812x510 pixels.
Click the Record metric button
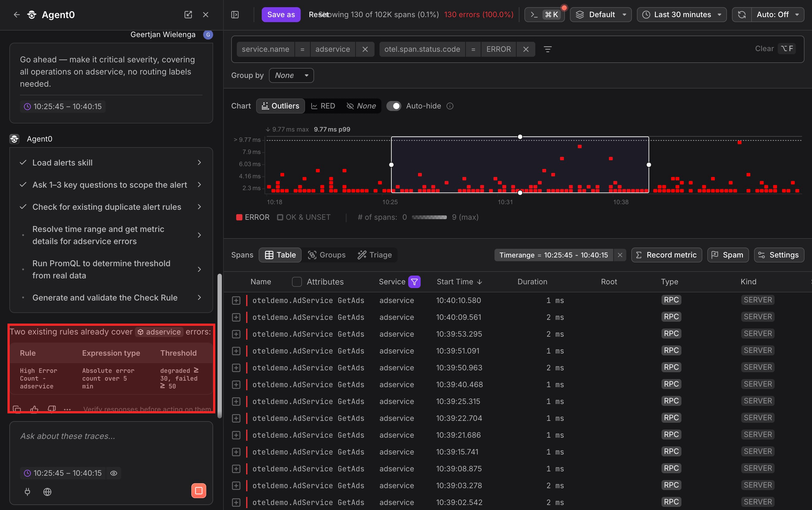pyautogui.click(x=666, y=255)
